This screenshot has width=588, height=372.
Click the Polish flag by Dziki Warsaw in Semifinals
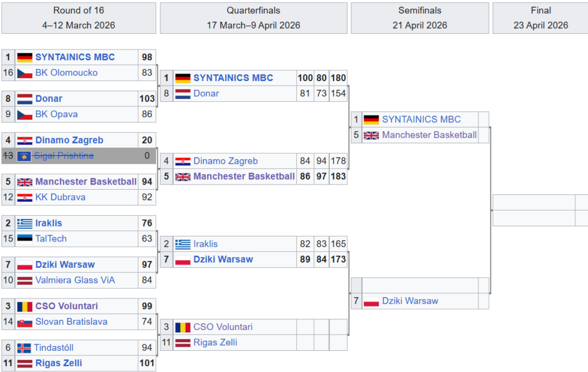[x=371, y=301]
